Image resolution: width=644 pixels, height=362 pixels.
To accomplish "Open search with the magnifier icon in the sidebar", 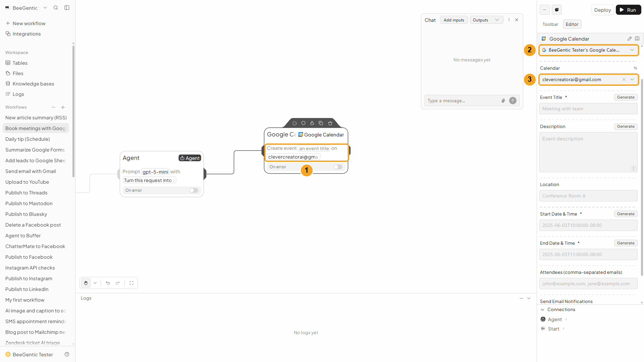I will coord(56,8).
